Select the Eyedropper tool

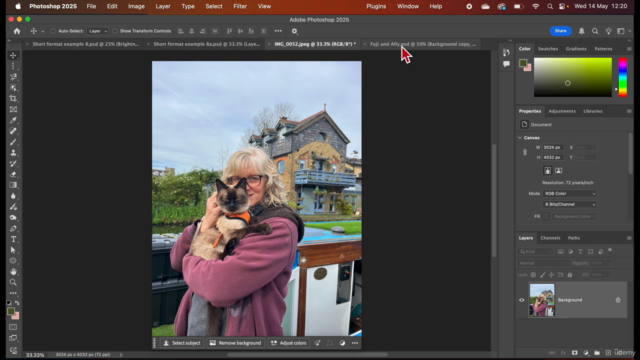[13, 120]
